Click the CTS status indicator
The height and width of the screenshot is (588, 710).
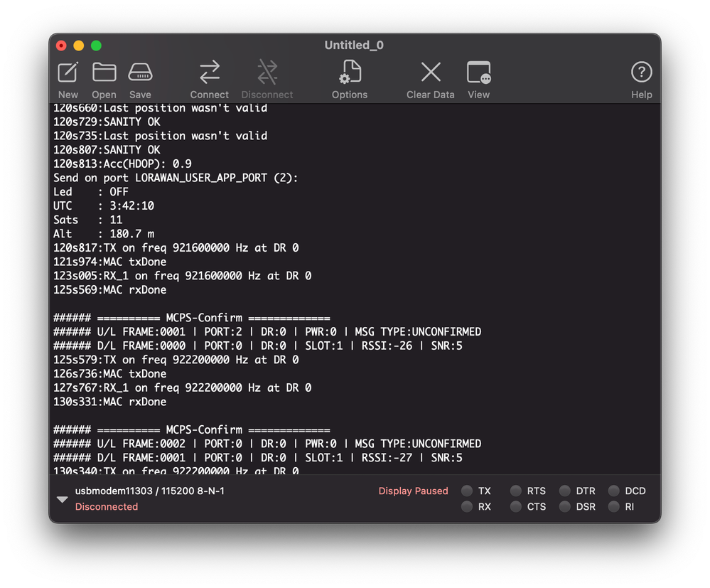(516, 507)
